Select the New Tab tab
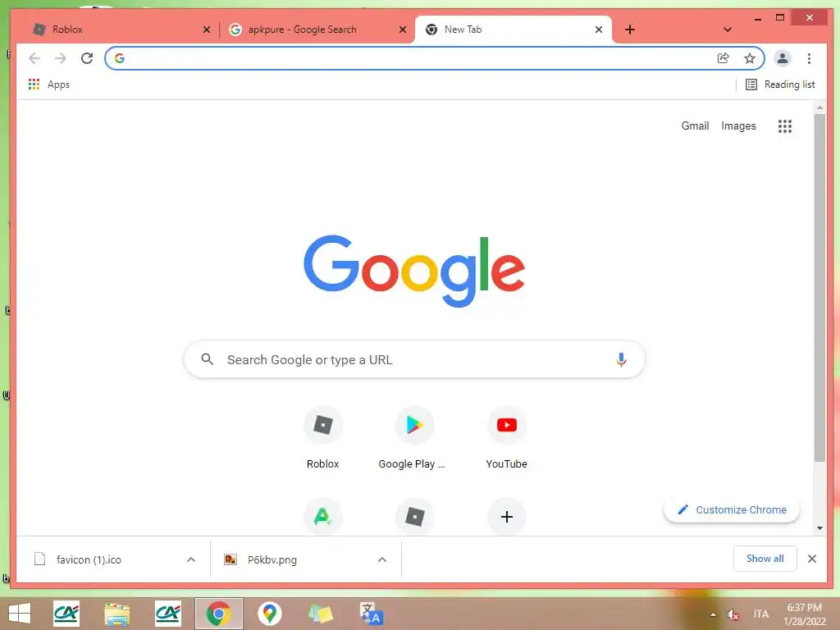This screenshot has height=630, width=840. tap(513, 30)
